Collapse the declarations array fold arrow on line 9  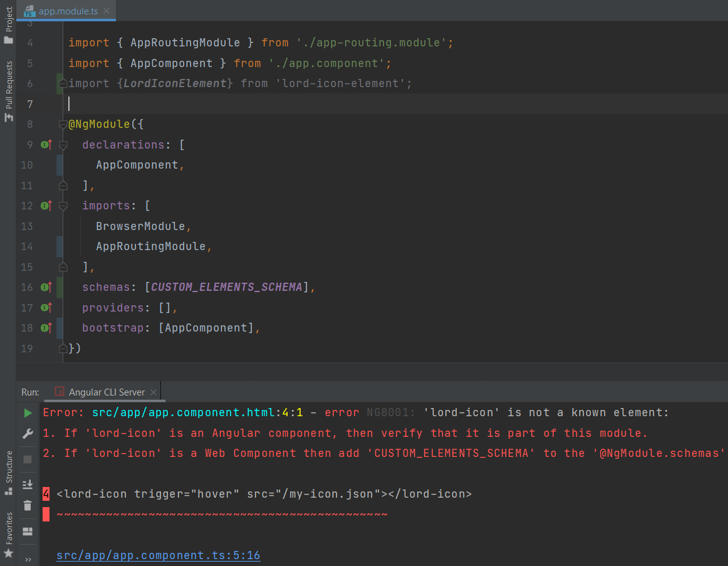coord(62,144)
